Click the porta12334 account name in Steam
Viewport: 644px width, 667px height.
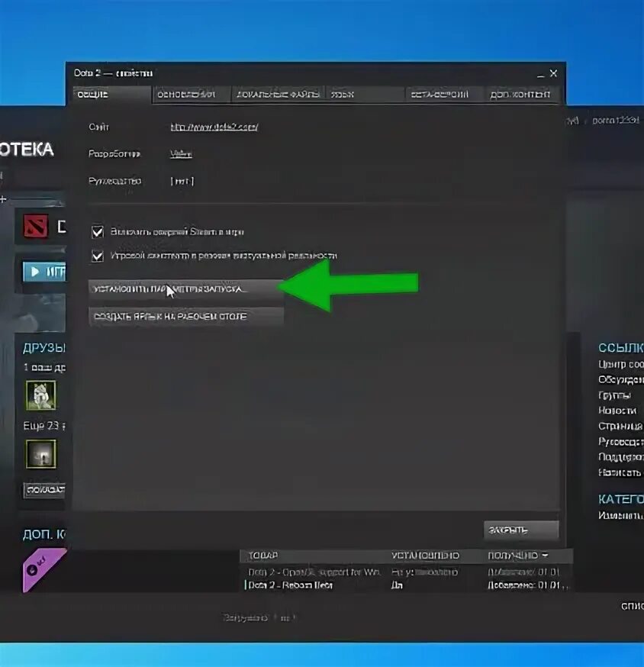coord(616,121)
